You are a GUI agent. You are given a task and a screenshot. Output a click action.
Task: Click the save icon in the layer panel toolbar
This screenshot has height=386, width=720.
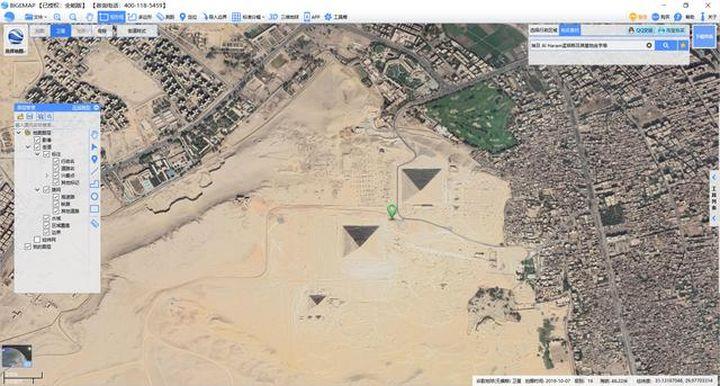[29, 117]
